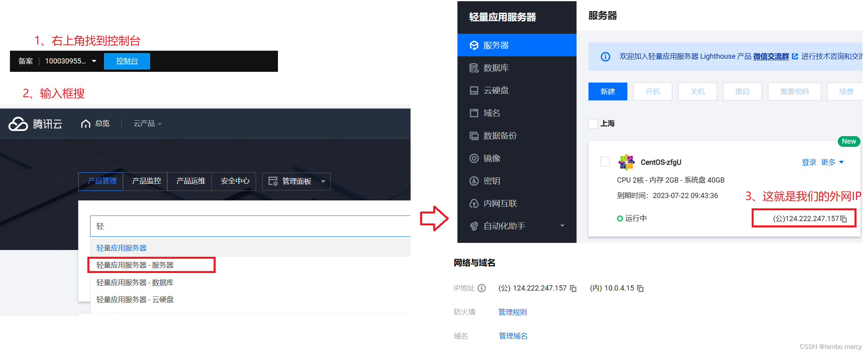Image resolution: width=868 pixels, height=354 pixels.
Task: Click the info icon beside IP地址
Action: pos(482,288)
